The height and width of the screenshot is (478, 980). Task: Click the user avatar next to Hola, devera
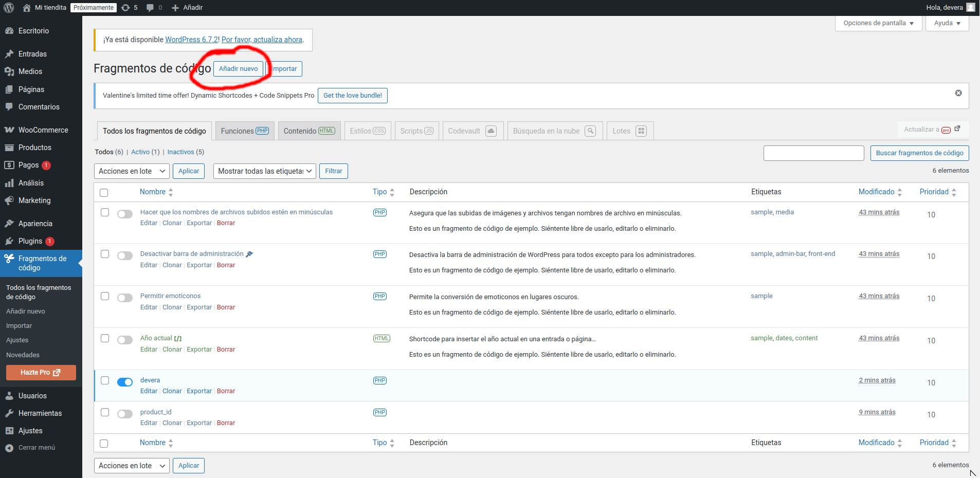click(x=971, y=7)
